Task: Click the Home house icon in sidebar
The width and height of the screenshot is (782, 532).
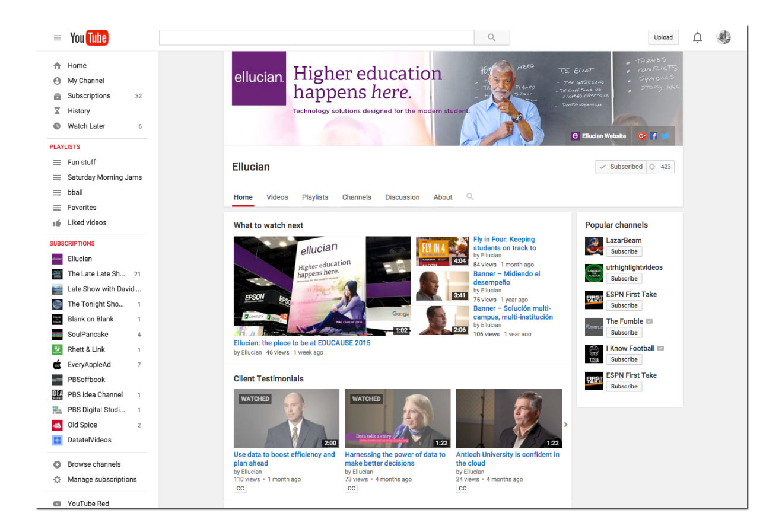Action: click(x=57, y=66)
